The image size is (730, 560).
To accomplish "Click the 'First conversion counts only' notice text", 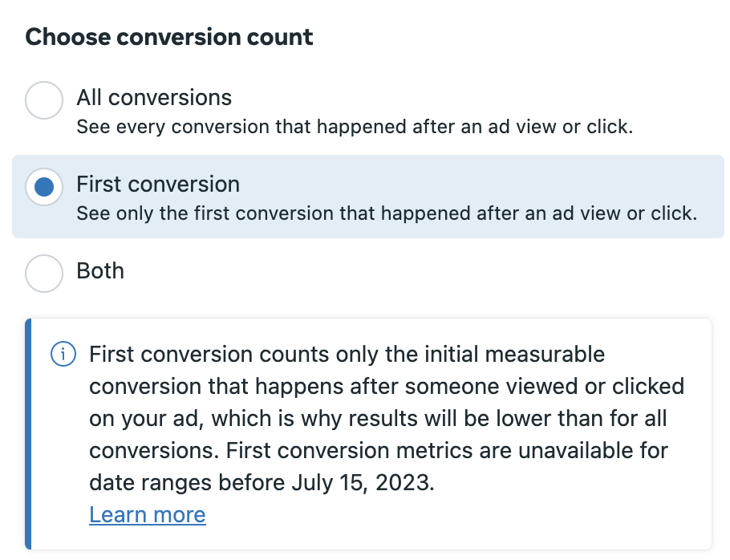I will [x=347, y=355].
